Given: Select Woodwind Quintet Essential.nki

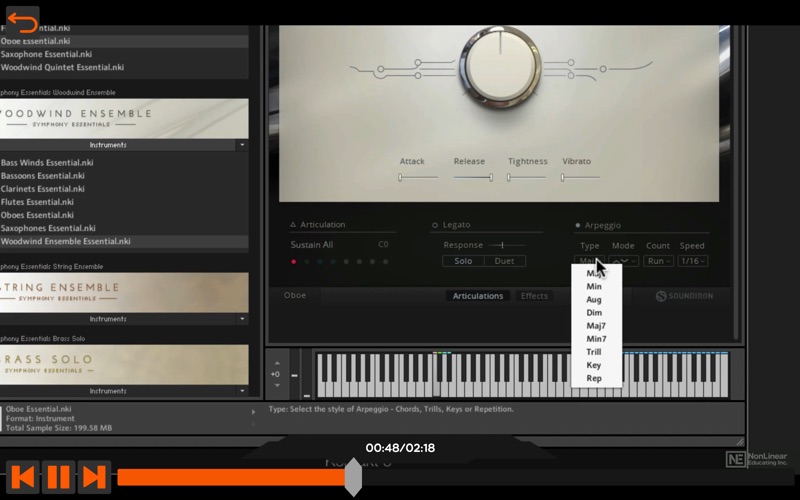Looking at the screenshot, I should click(124, 67).
